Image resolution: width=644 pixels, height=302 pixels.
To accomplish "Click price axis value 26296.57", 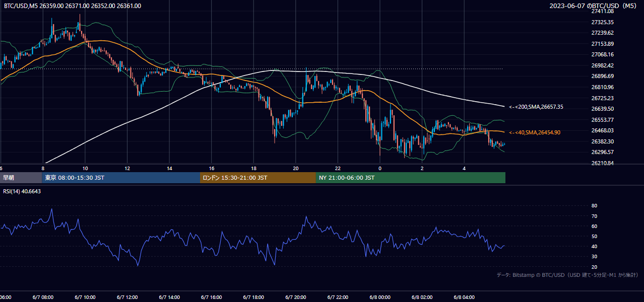I will [x=602, y=152].
